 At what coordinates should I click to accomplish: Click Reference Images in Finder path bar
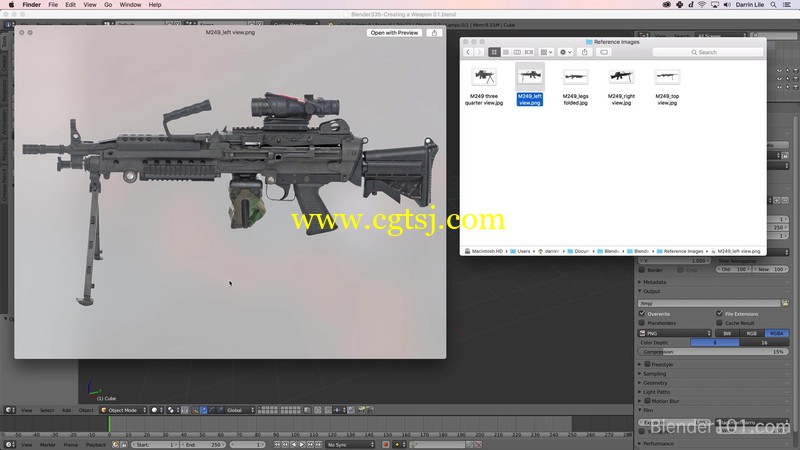[680, 251]
